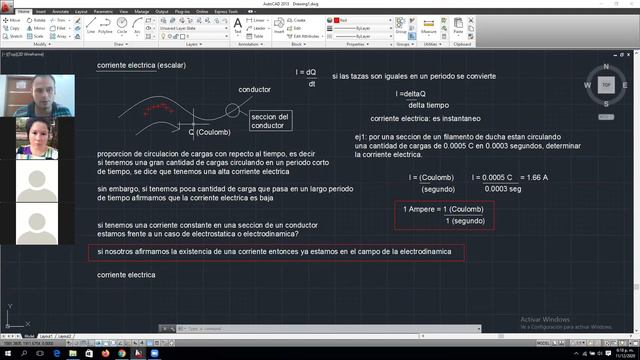Select the Mirror tool
640x360 pixels.
(x=36, y=28)
